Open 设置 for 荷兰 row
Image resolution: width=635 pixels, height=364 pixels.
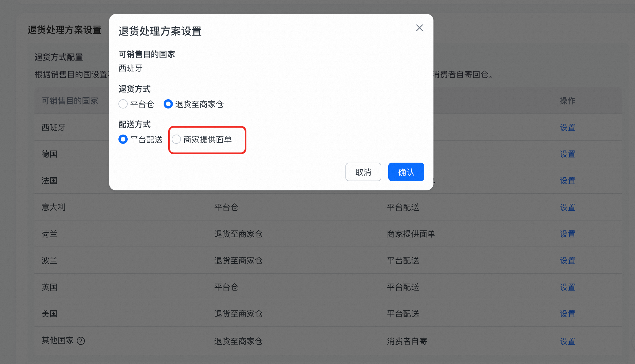(x=567, y=234)
